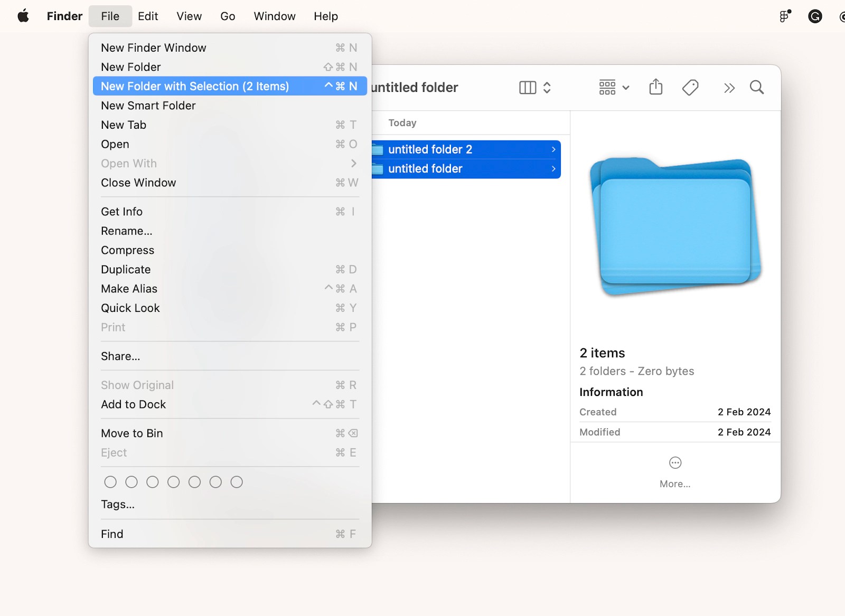The height and width of the screenshot is (616, 845).
Task: Expand the grouping options dropdown chevron
Action: pos(625,88)
